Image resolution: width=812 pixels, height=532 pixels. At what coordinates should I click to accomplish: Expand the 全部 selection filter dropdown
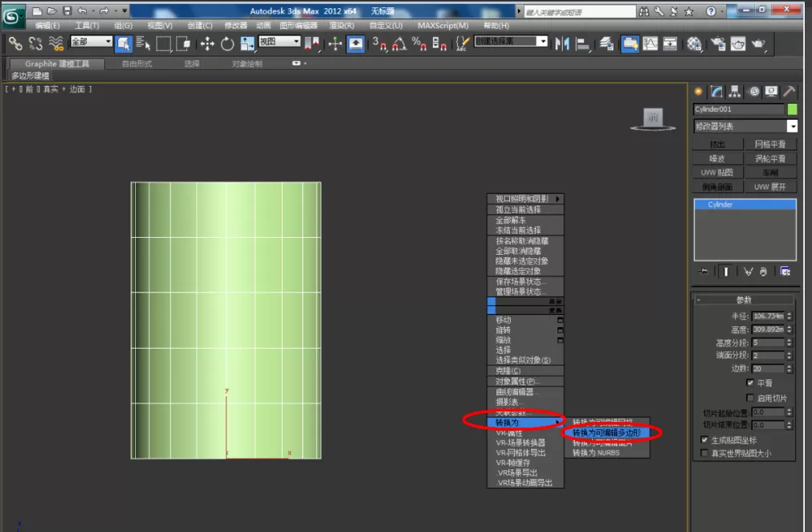pyautogui.click(x=91, y=41)
